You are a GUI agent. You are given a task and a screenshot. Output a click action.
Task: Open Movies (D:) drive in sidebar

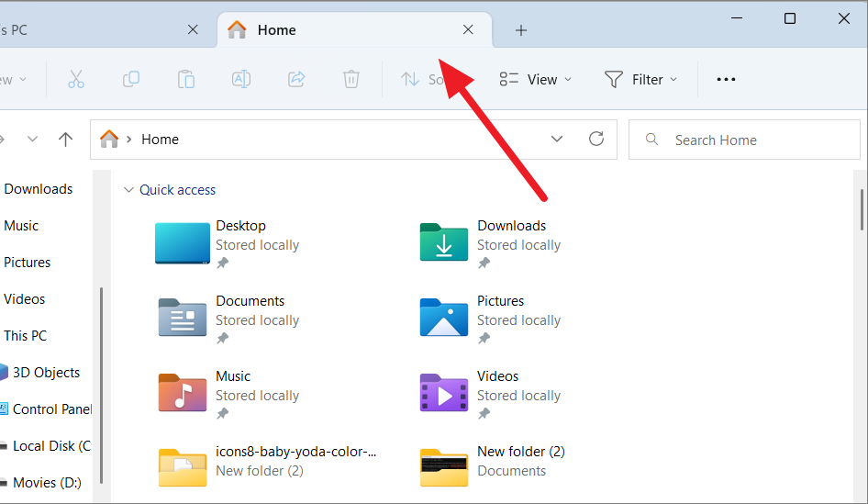pos(47,482)
